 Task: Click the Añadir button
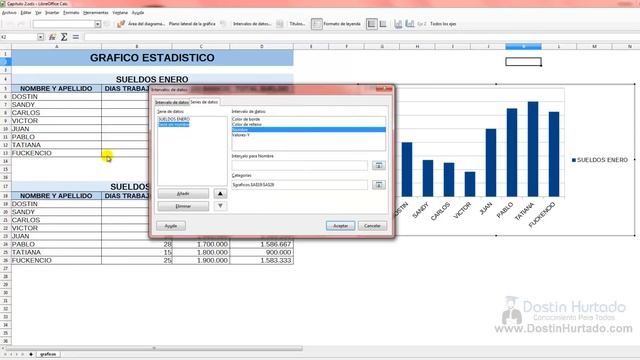183,193
